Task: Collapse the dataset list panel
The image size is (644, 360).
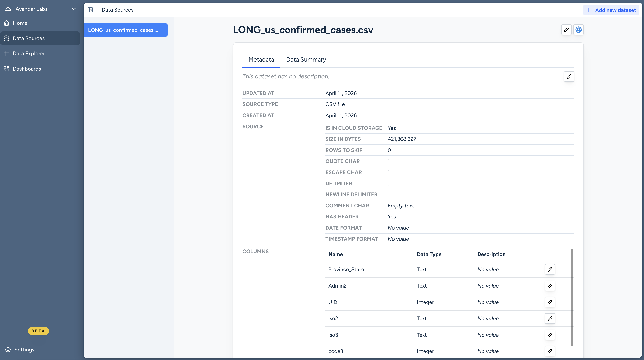Action: pyautogui.click(x=90, y=10)
